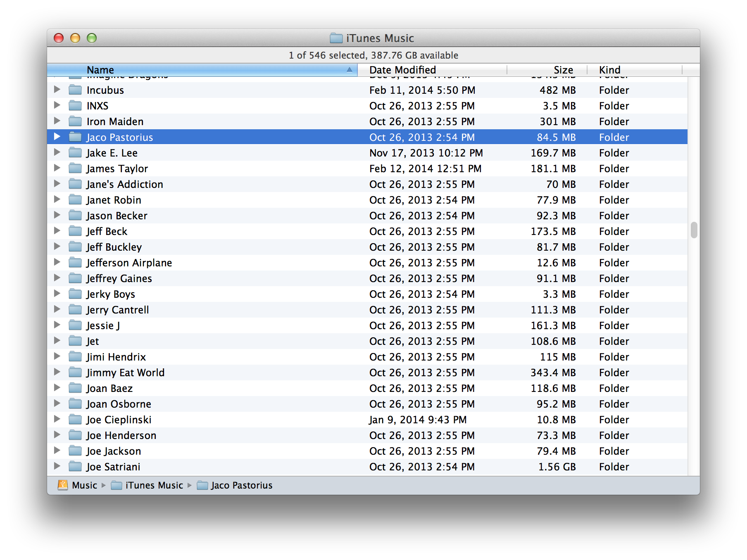Click Feb 12, 2014 12:51 PM date cell
The height and width of the screenshot is (560, 747).
coord(426,168)
